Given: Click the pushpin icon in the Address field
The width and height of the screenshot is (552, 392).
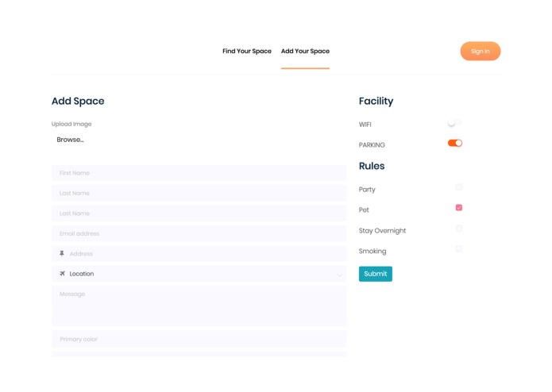Looking at the screenshot, I should 62,253.
